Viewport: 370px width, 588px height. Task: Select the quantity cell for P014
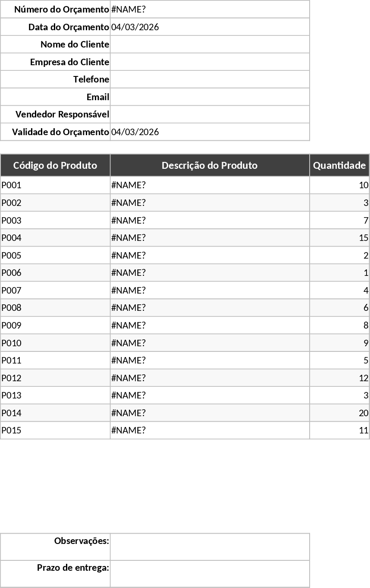[339, 413]
